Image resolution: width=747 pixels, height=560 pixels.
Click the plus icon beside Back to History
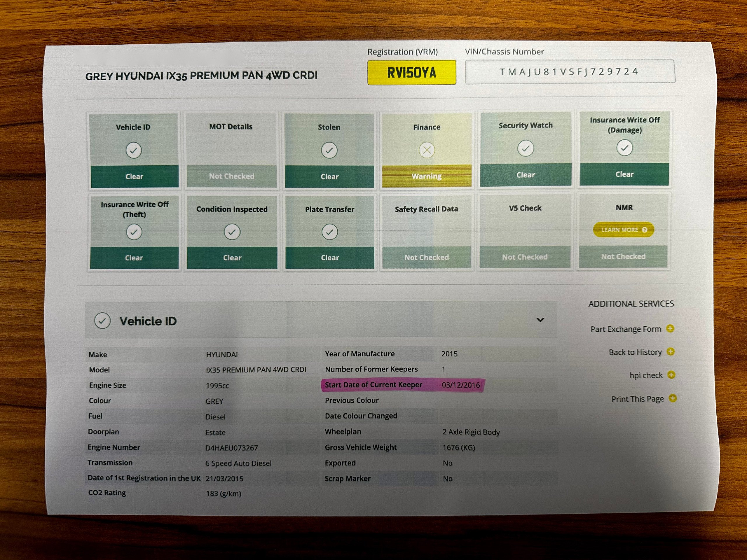pyautogui.click(x=670, y=352)
